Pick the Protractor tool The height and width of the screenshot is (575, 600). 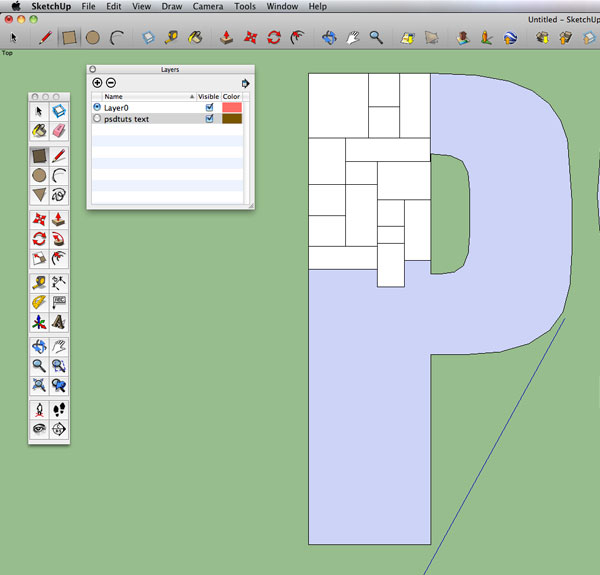point(39,303)
